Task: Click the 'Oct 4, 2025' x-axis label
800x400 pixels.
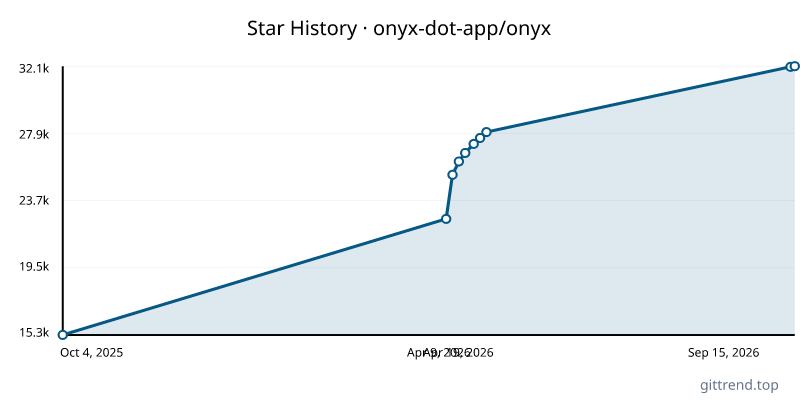Action: [x=91, y=353]
